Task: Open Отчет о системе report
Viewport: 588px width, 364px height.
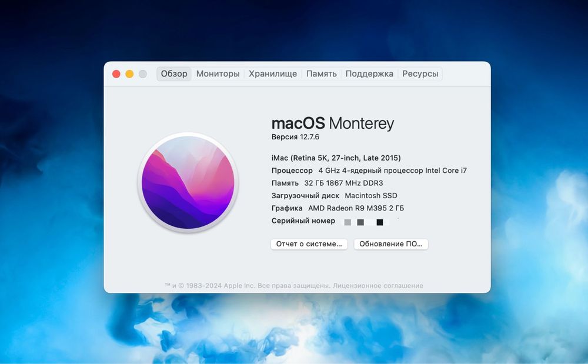Action: (x=309, y=244)
